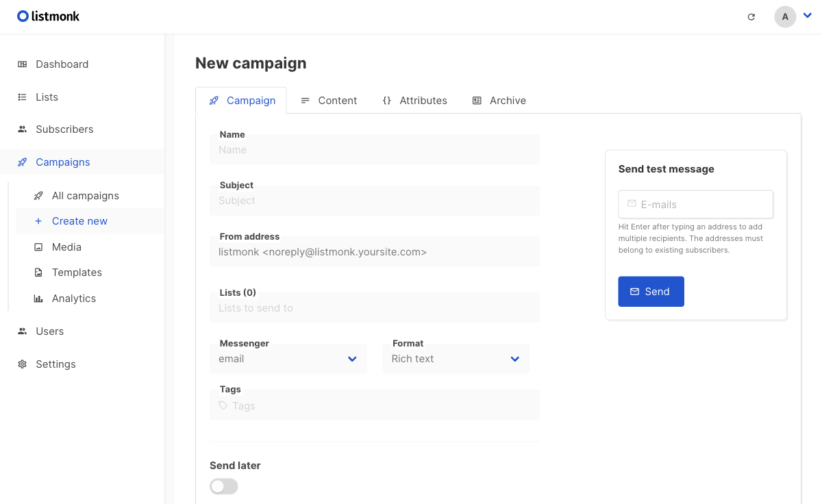Switch to the Archive tab

click(x=499, y=101)
